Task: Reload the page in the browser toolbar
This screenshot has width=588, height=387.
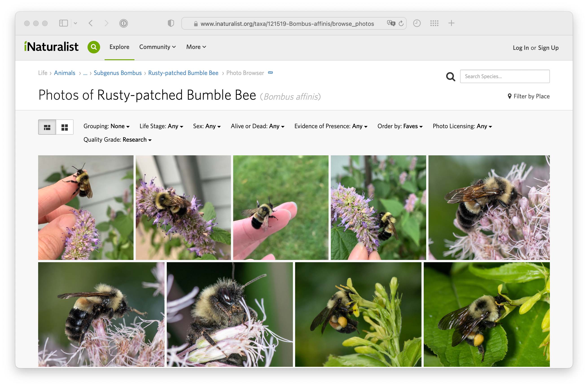Action: [x=401, y=23]
